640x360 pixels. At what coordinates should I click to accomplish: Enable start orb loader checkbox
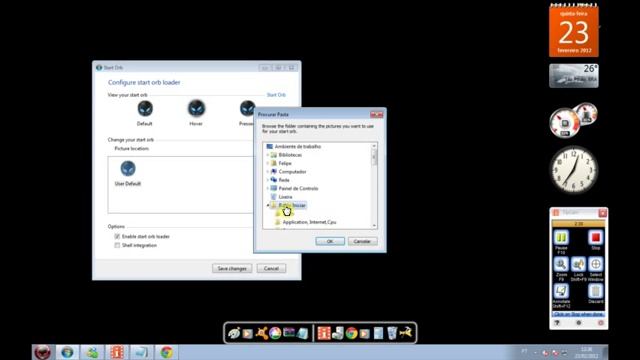[x=117, y=236]
